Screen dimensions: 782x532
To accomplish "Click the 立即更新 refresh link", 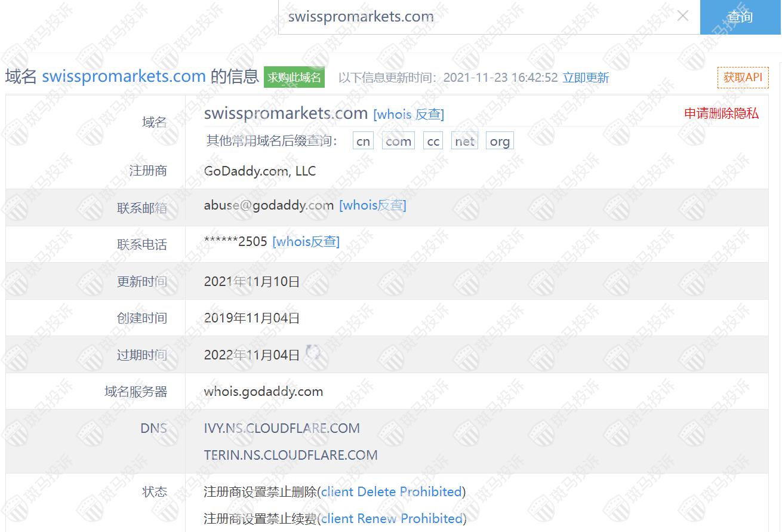I will pos(586,78).
